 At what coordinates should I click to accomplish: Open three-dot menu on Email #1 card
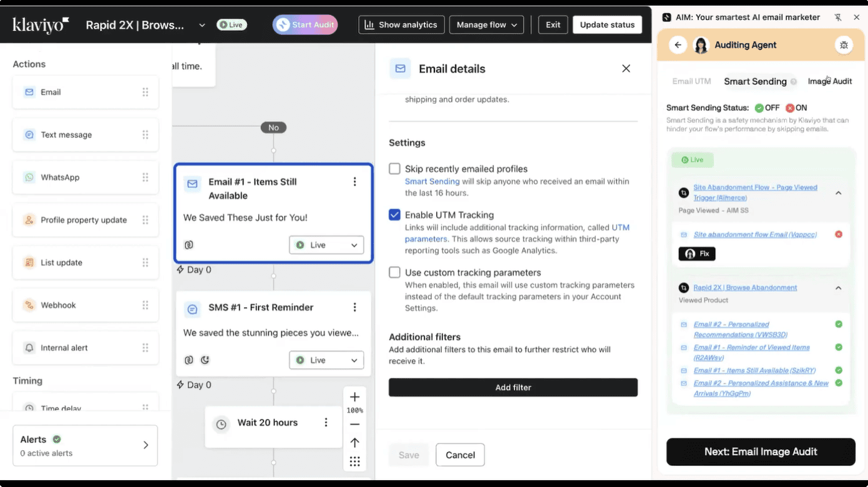(x=354, y=182)
